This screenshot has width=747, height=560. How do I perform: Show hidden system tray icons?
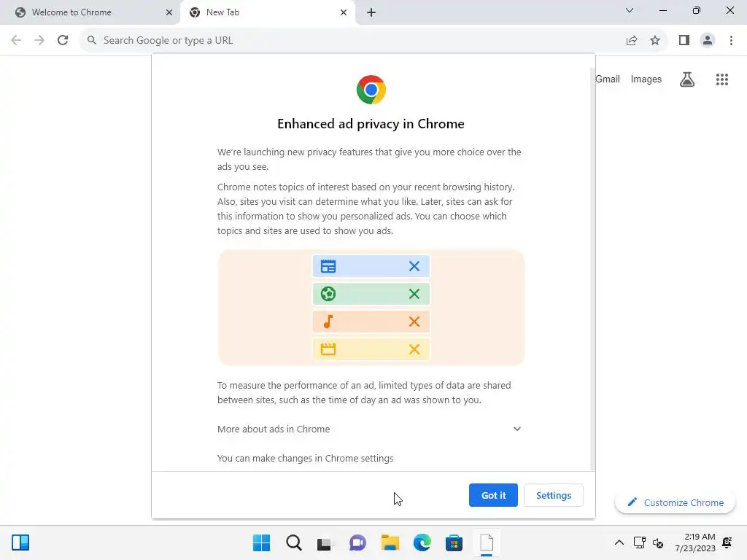tap(619, 542)
